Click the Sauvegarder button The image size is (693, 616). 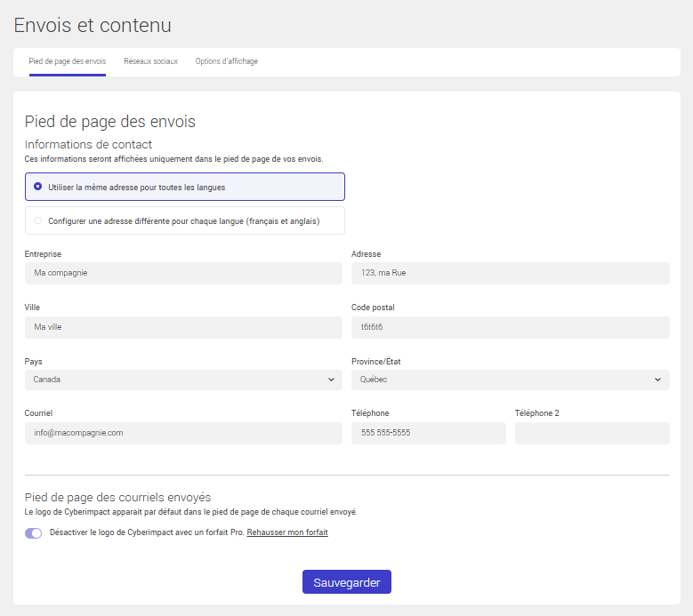click(347, 582)
